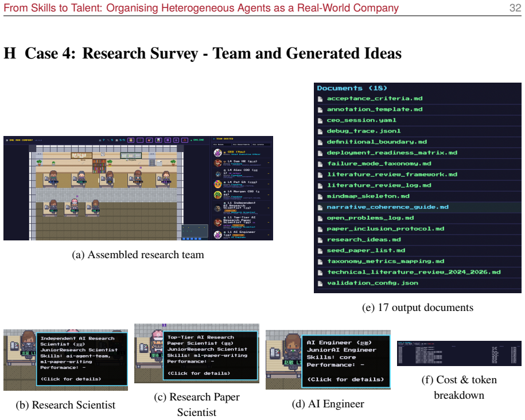This screenshot has height=420, width=525.
Task: Click the bookshelf in the office map
Action: click(99, 166)
